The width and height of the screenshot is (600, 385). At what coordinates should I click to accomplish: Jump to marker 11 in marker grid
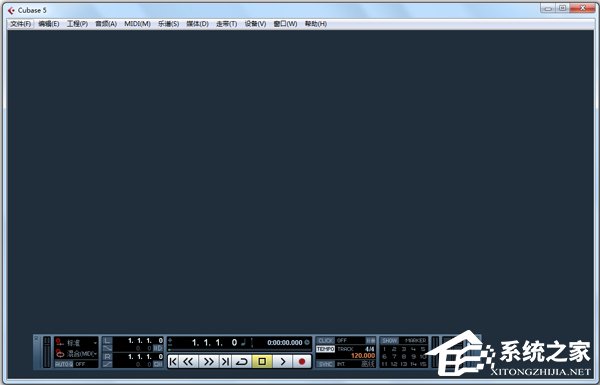(x=385, y=364)
